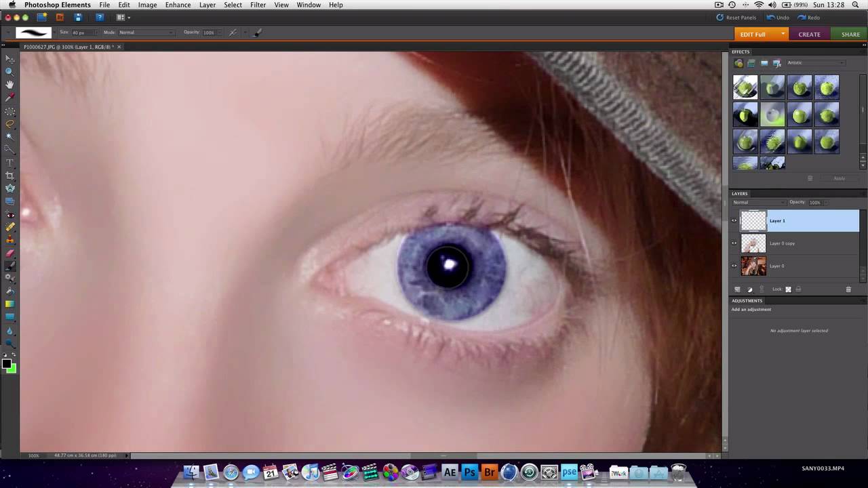Select the Crop tool
868x488 pixels.
9,176
